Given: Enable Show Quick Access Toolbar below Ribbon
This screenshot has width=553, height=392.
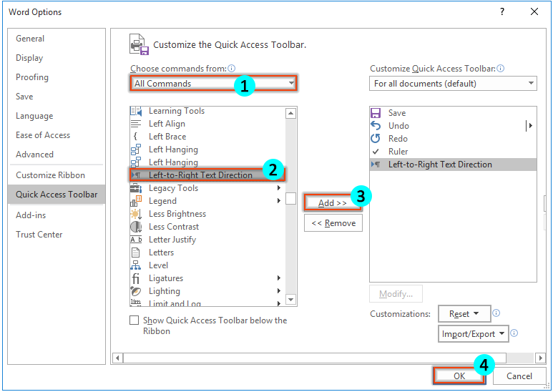Looking at the screenshot, I should pyautogui.click(x=134, y=320).
